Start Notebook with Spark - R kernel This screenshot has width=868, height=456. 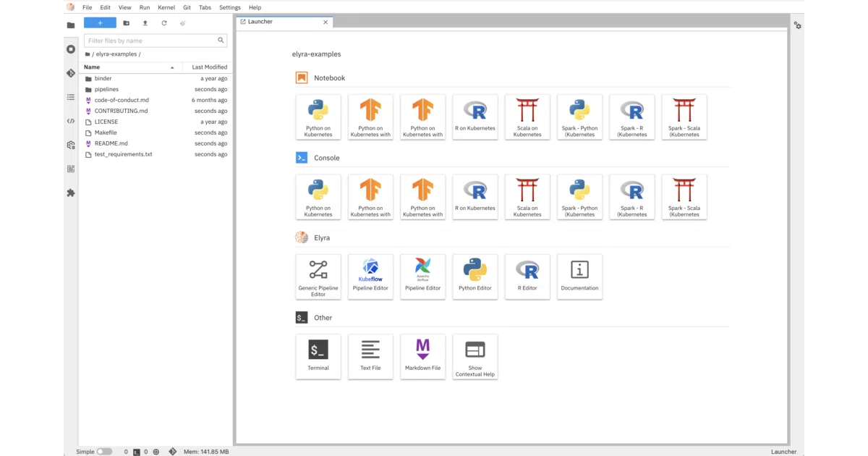(x=632, y=117)
